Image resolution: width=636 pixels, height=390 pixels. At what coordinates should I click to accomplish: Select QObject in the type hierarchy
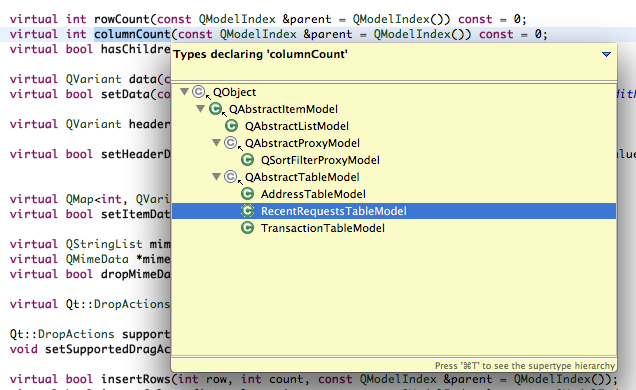[x=234, y=92]
